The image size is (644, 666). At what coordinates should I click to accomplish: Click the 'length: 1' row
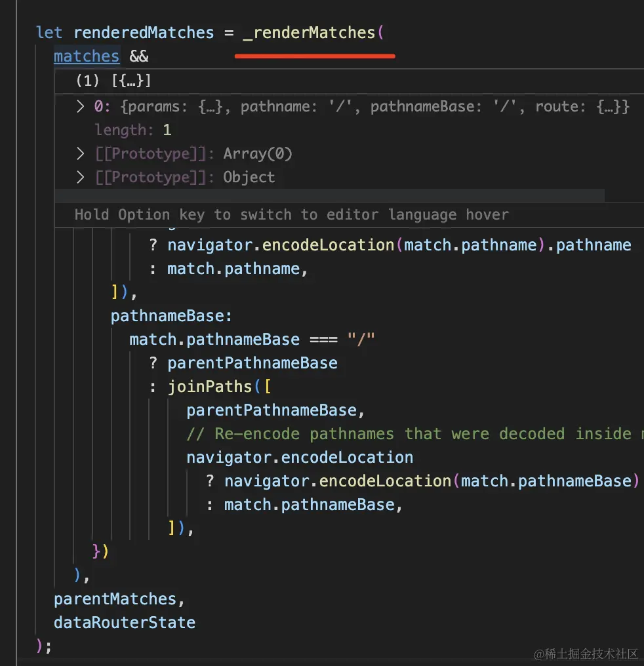(x=133, y=130)
